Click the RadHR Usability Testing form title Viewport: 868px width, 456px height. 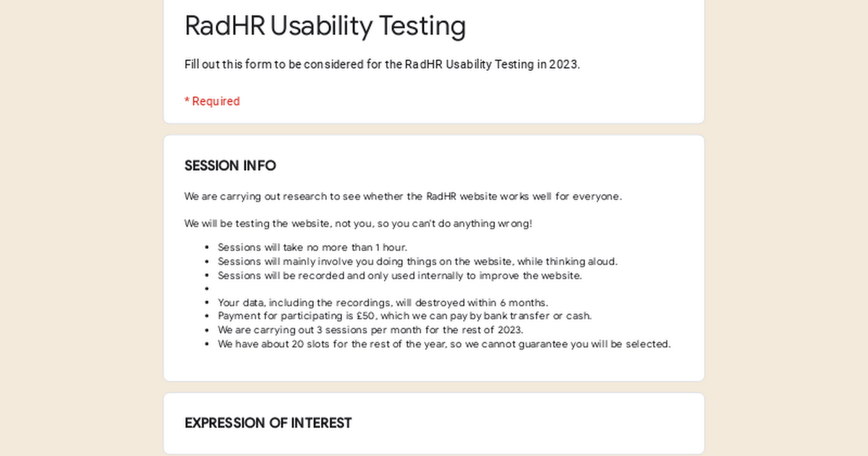(x=325, y=26)
